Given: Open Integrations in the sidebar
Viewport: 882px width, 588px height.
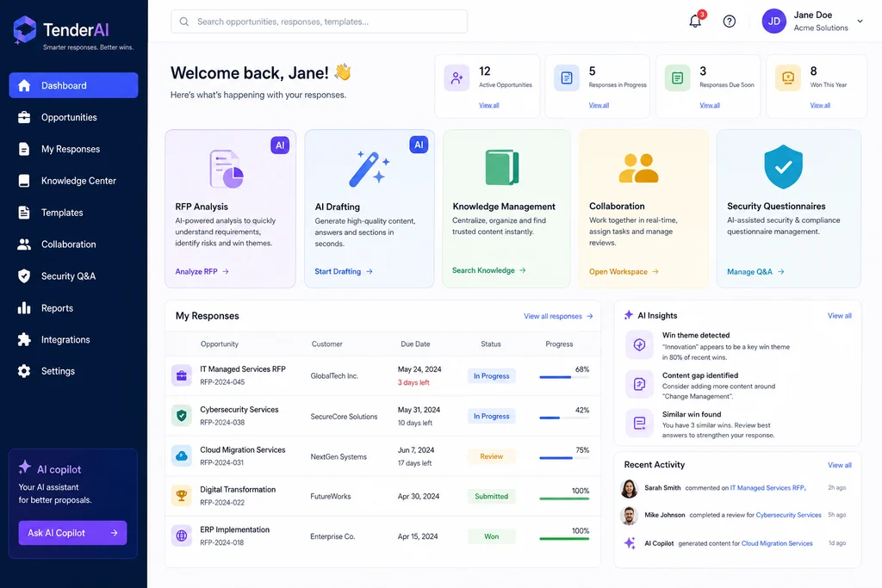Looking at the screenshot, I should tap(73, 339).
